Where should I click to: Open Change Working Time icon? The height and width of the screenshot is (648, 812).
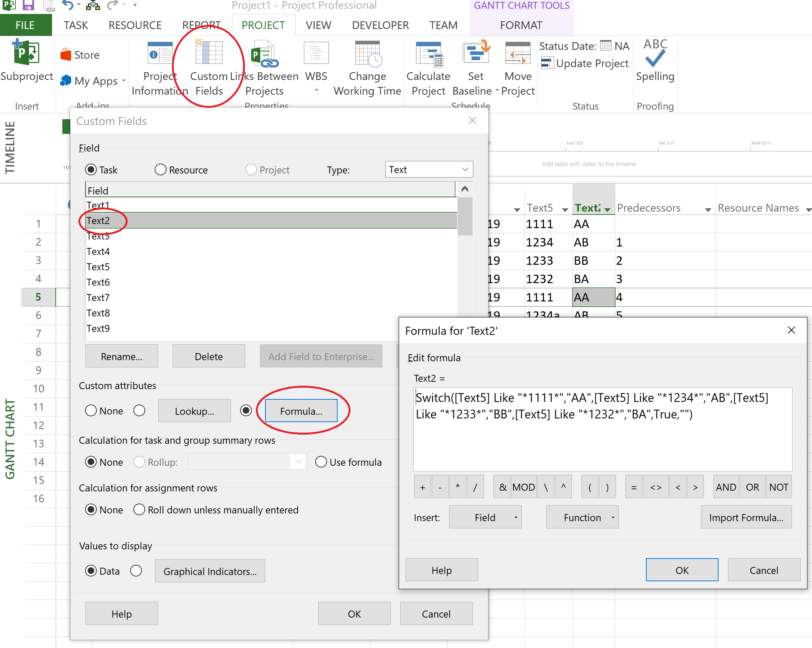point(368,54)
